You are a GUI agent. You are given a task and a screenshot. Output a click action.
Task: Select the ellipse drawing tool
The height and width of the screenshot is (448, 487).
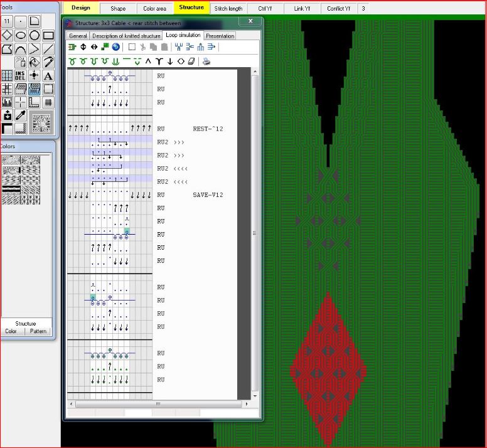[21, 36]
